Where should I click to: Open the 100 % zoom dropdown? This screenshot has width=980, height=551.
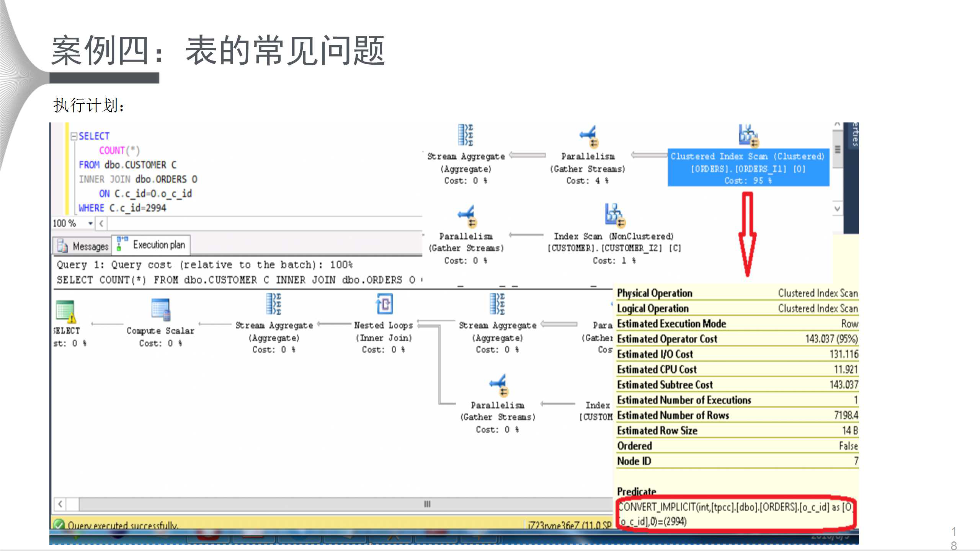click(90, 223)
